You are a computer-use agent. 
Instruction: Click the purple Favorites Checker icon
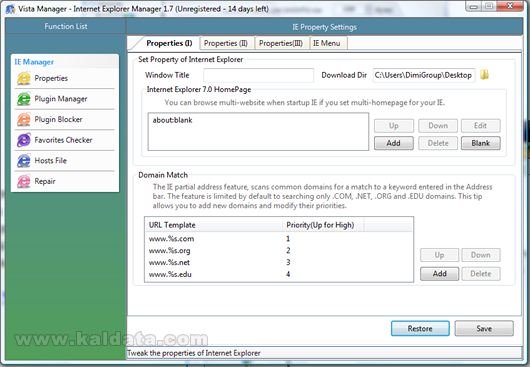click(24, 140)
